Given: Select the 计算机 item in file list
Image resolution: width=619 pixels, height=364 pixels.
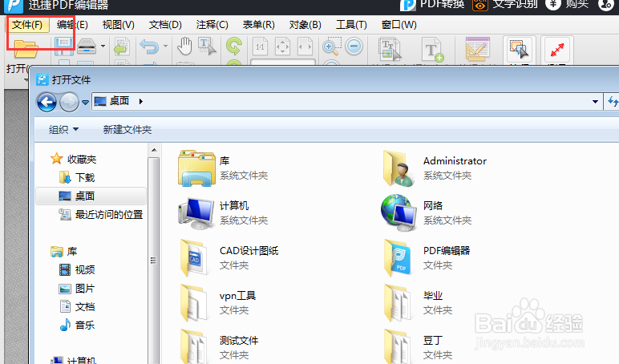Looking at the screenshot, I should click(223, 212).
